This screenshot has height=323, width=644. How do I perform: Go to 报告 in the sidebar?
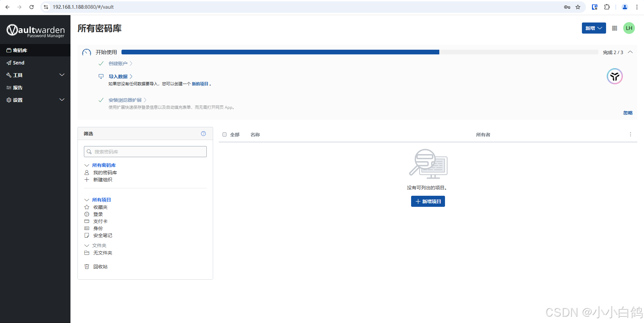tap(17, 88)
